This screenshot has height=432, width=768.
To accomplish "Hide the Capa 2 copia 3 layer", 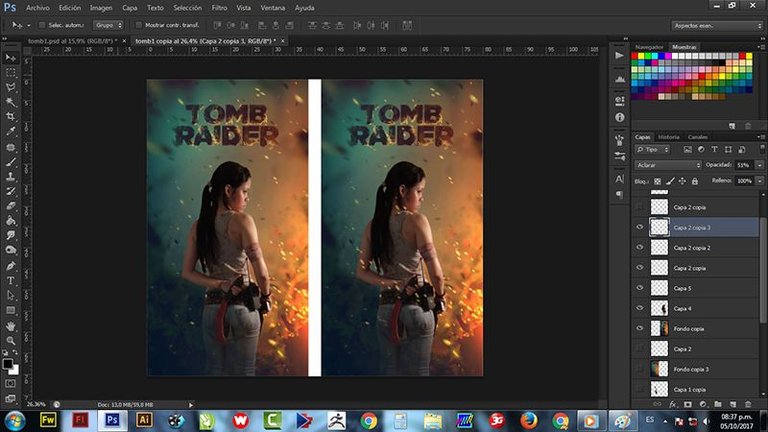I will pos(640,227).
